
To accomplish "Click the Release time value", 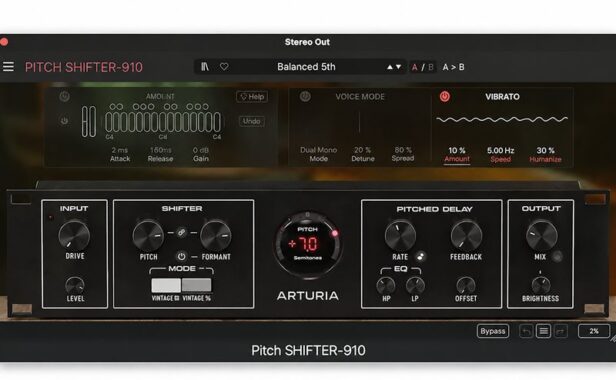I will click(160, 150).
